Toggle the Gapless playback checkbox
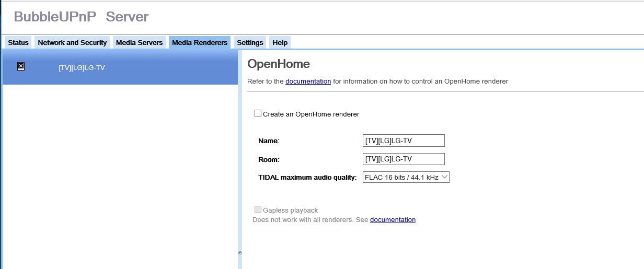 point(258,209)
